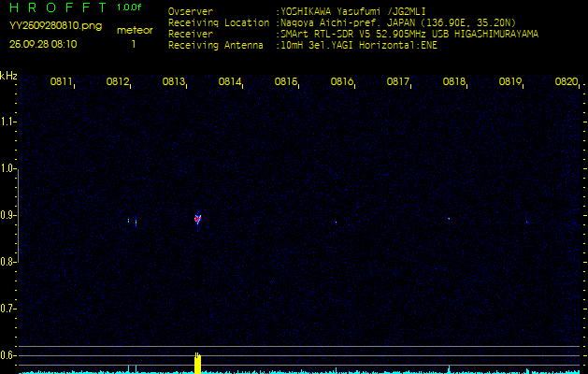This screenshot has height=374, width=588.
Task: Click the 0.7 frequency axis label
Action: click(x=9, y=309)
